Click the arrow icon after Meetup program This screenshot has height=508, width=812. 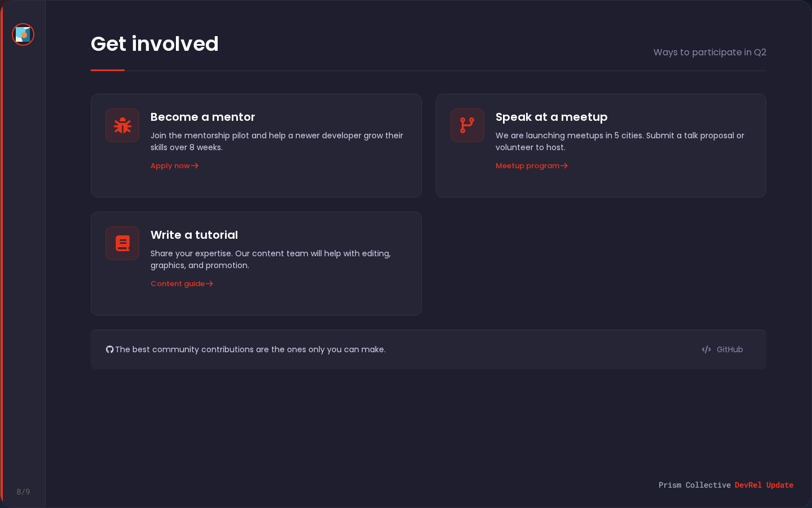tap(564, 166)
